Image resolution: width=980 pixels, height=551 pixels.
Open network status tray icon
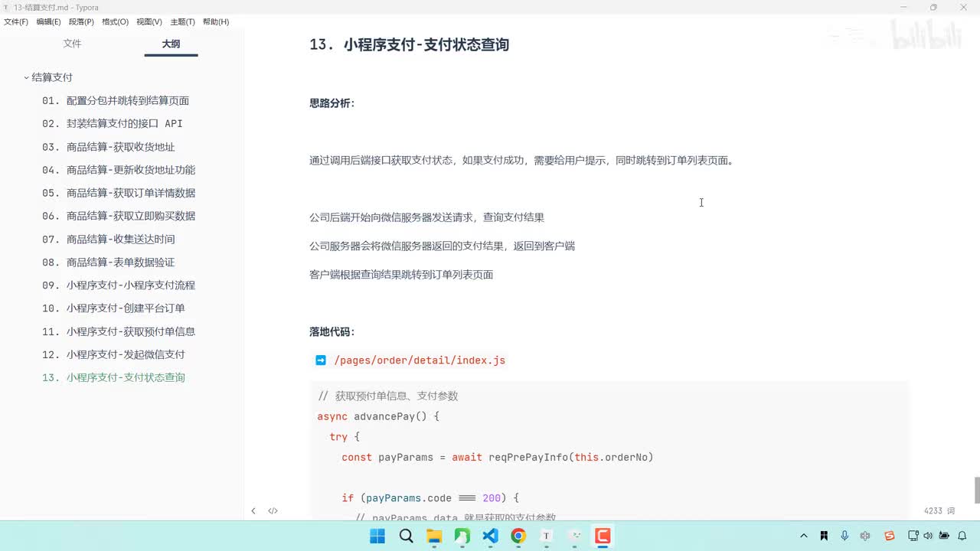913,536
